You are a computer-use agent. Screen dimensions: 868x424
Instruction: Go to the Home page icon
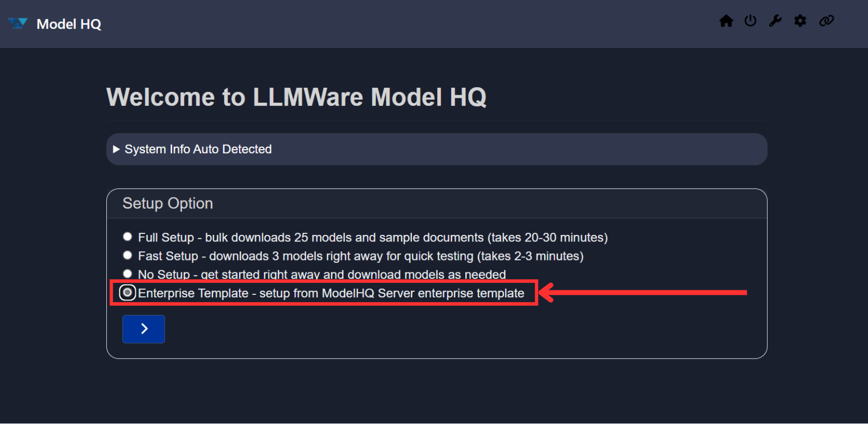[x=726, y=21]
